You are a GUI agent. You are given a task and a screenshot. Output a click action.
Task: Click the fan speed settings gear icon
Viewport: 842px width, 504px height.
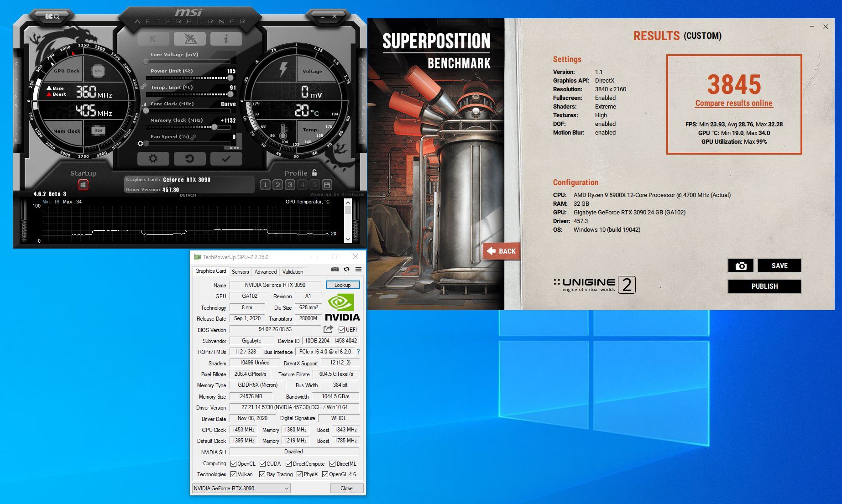point(141,143)
